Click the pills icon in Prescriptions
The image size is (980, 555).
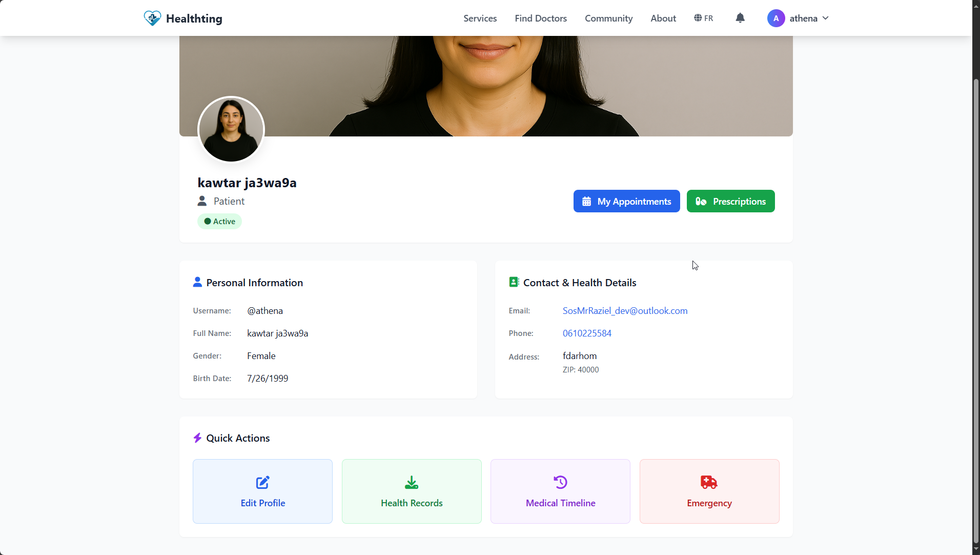click(701, 202)
